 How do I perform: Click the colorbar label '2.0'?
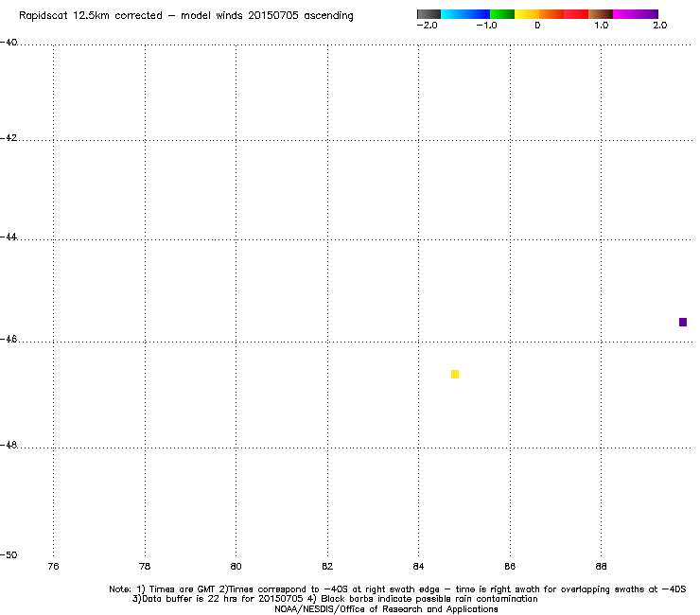pyautogui.click(x=660, y=26)
